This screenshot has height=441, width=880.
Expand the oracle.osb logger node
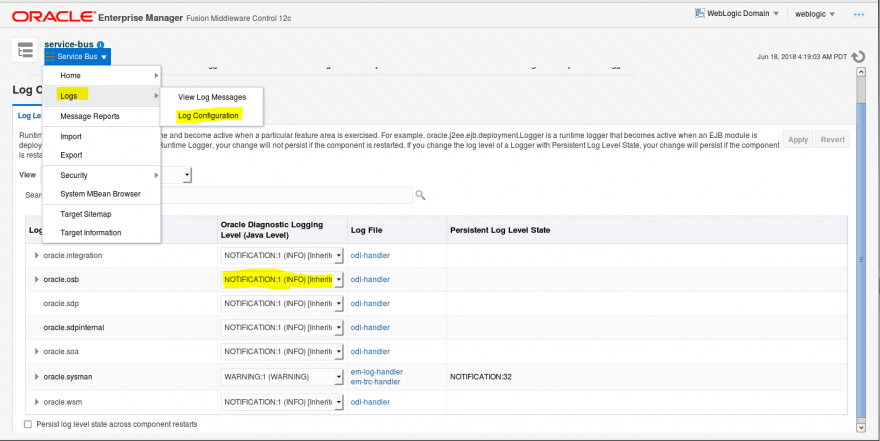(x=37, y=279)
